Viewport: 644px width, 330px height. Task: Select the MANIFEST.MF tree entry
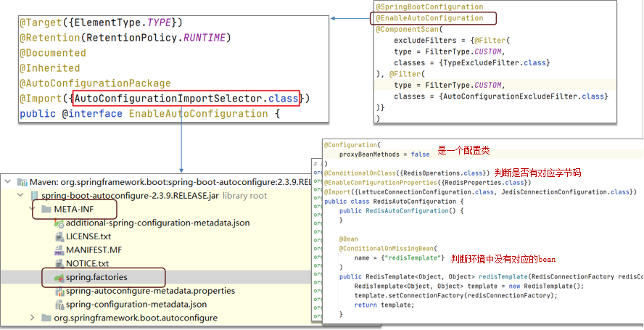pyautogui.click(x=96, y=250)
